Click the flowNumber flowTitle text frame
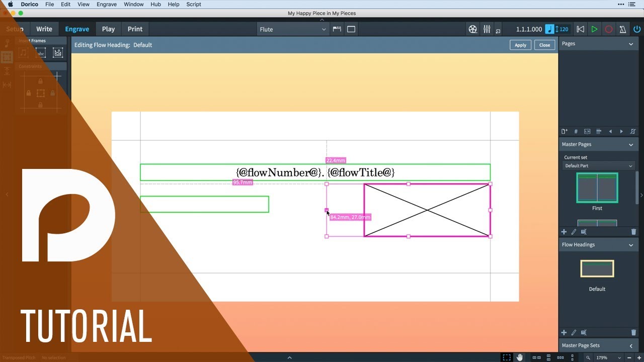 tap(315, 172)
